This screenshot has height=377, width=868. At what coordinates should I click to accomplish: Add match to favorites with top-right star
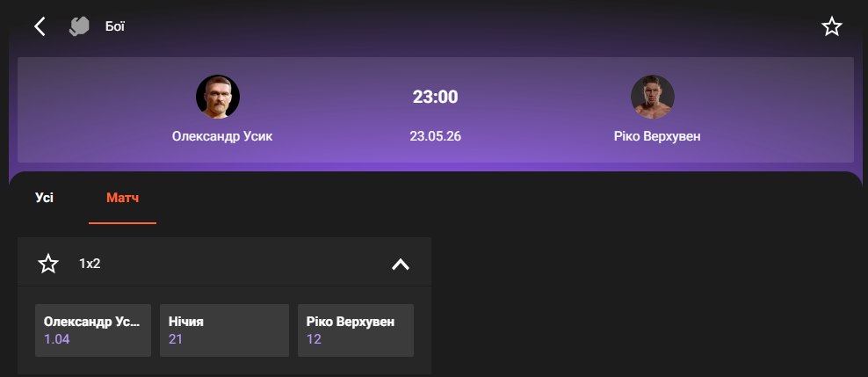coord(831,26)
